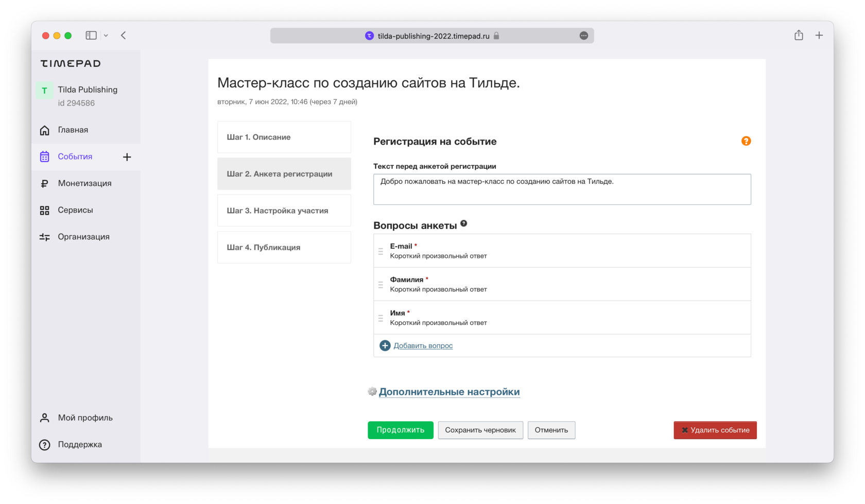Click the Отменить button
This screenshot has width=865, height=504.
551,430
